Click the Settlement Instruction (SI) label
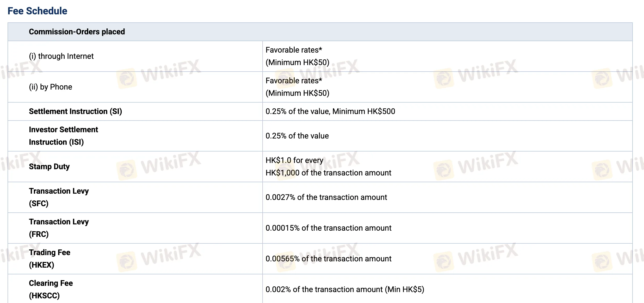Screen dimensions: 644x303 coord(75,111)
